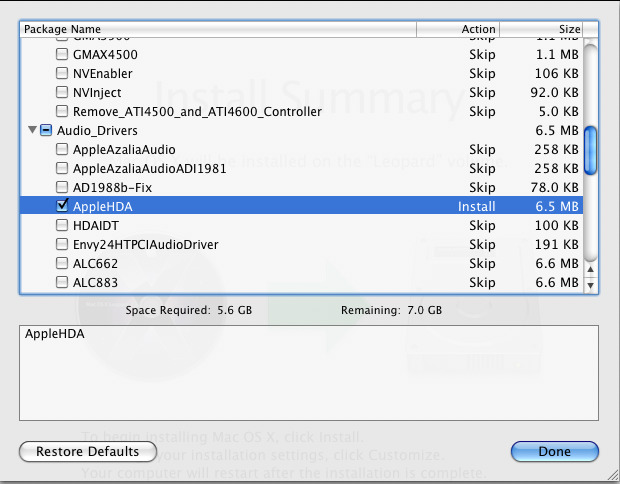Image resolution: width=620 pixels, height=484 pixels.
Task: Tick the NVInject checkbox
Action: pyautogui.click(x=62, y=92)
